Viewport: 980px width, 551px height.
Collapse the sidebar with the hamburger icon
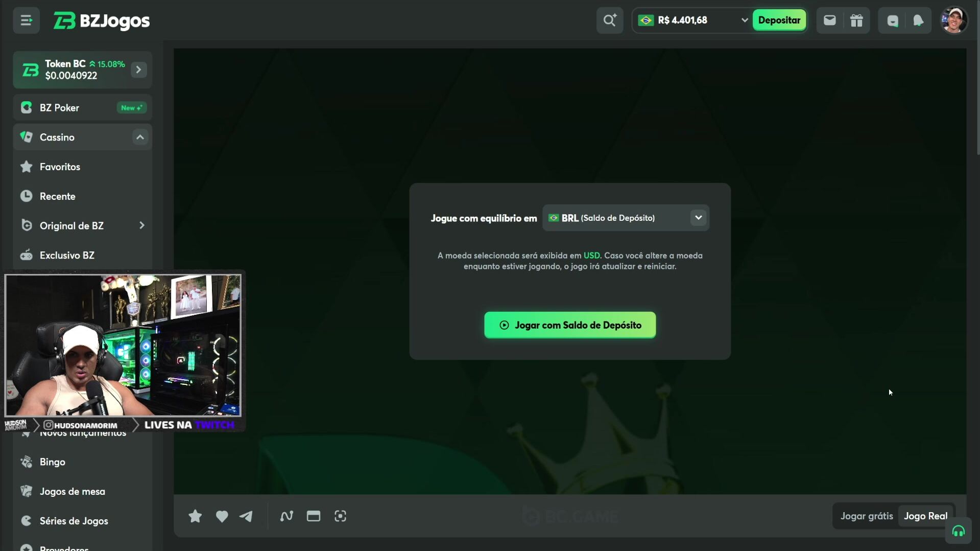(x=26, y=20)
